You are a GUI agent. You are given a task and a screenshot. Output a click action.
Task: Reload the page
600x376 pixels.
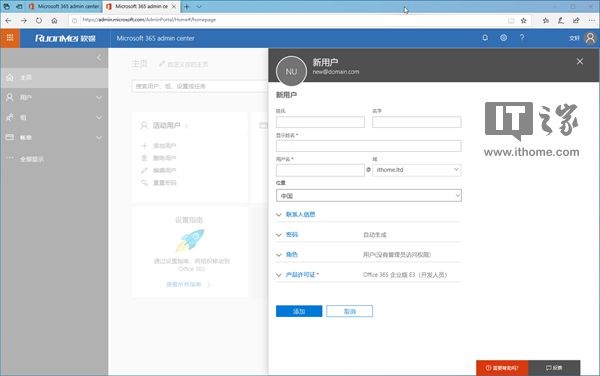pyautogui.click(x=39, y=21)
